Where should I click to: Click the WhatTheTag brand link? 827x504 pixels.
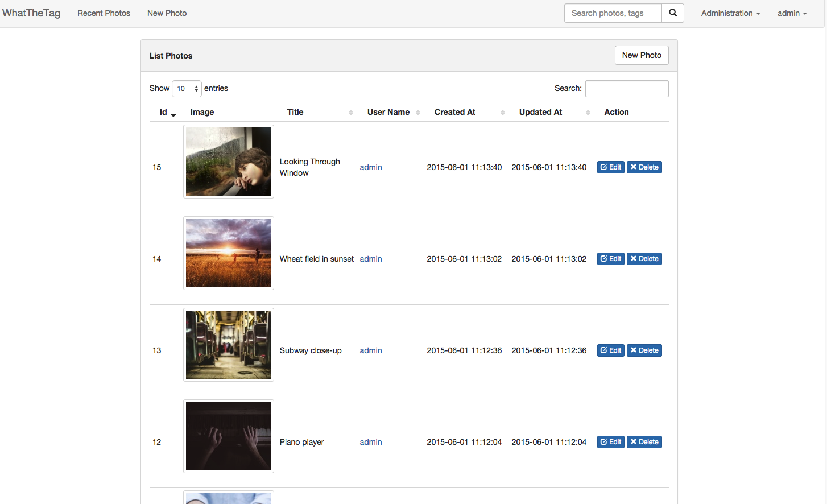pyautogui.click(x=31, y=13)
